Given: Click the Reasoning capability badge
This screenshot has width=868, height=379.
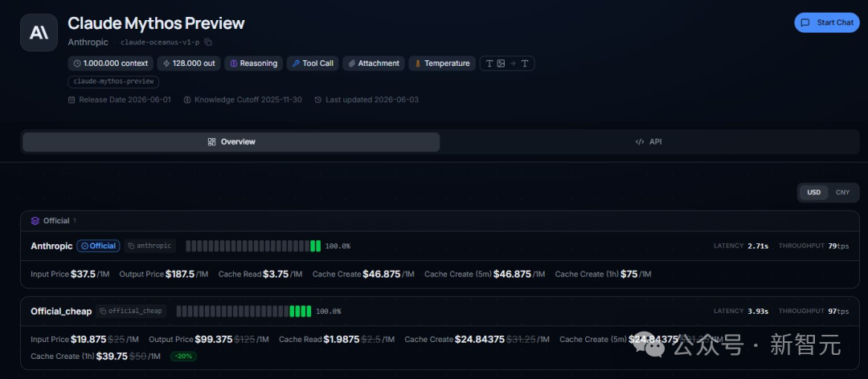Looking at the screenshot, I should 253,63.
